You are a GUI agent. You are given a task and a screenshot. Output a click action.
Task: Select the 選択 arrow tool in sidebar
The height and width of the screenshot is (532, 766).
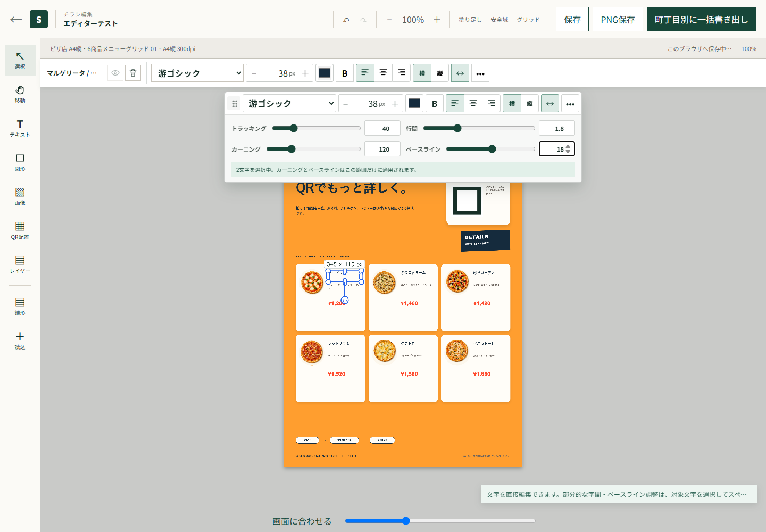[x=20, y=60]
